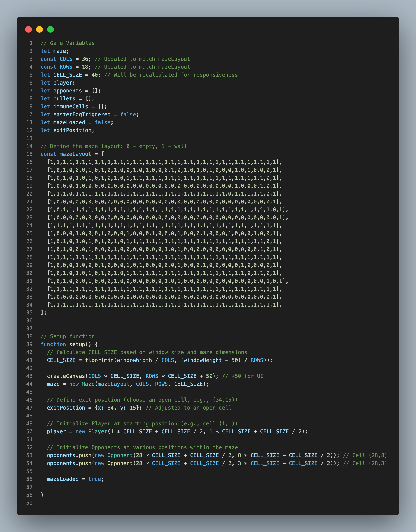This screenshot has width=416, height=532.
Task: Click 'let mazeLoaded = false;' line
Action: (x=77, y=122)
